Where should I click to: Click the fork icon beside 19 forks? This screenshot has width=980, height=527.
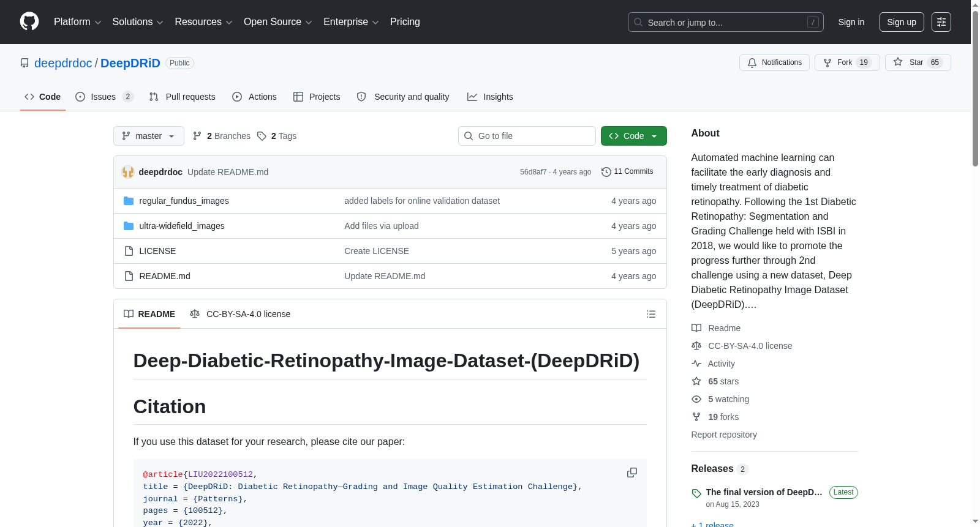click(x=696, y=417)
